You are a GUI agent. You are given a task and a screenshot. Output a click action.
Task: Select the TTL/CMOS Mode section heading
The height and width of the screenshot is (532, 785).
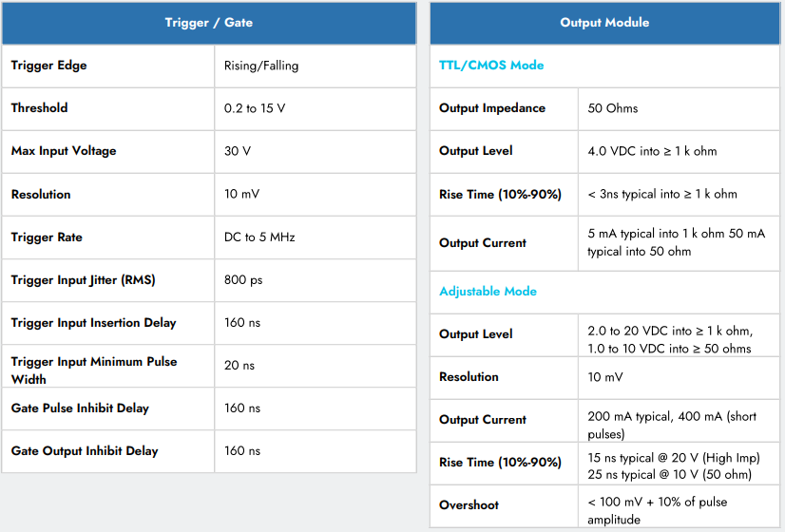point(491,66)
